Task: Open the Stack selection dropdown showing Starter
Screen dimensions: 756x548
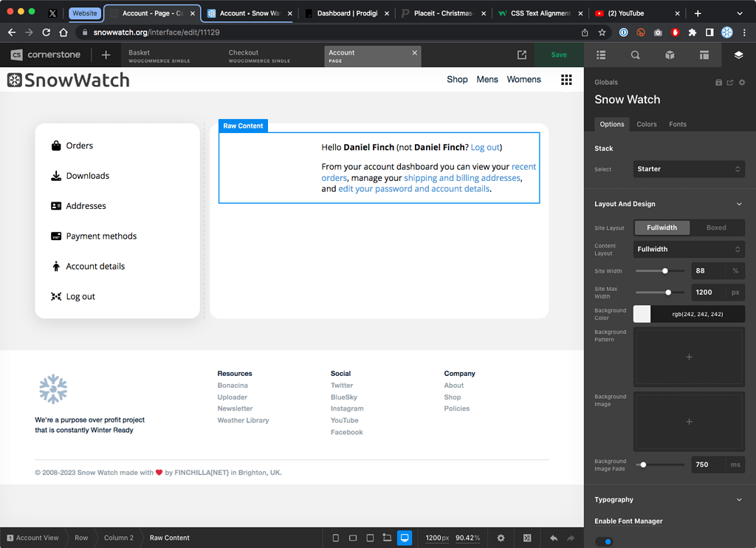Action: point(688,169)
